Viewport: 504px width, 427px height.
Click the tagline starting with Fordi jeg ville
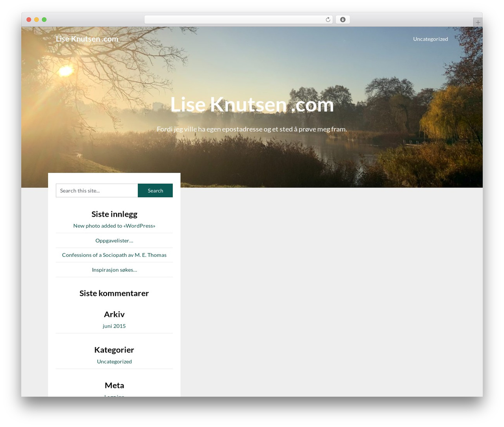(x=252, y=129)
